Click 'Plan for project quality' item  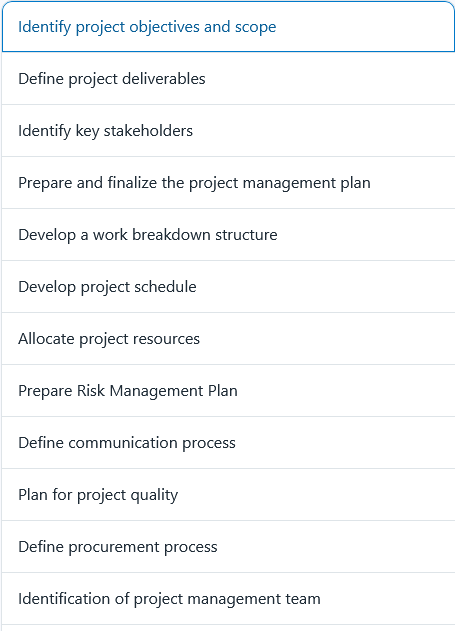[x=228, y=494]
